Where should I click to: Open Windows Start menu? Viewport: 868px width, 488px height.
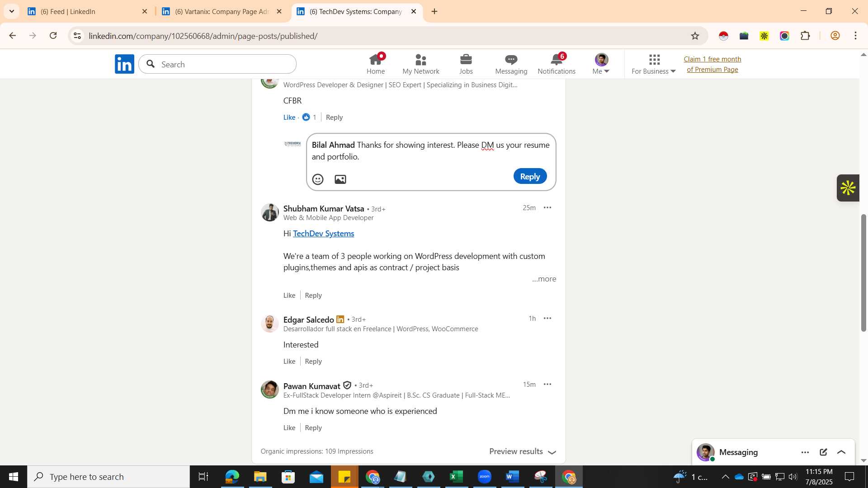[x=13, y=477]
